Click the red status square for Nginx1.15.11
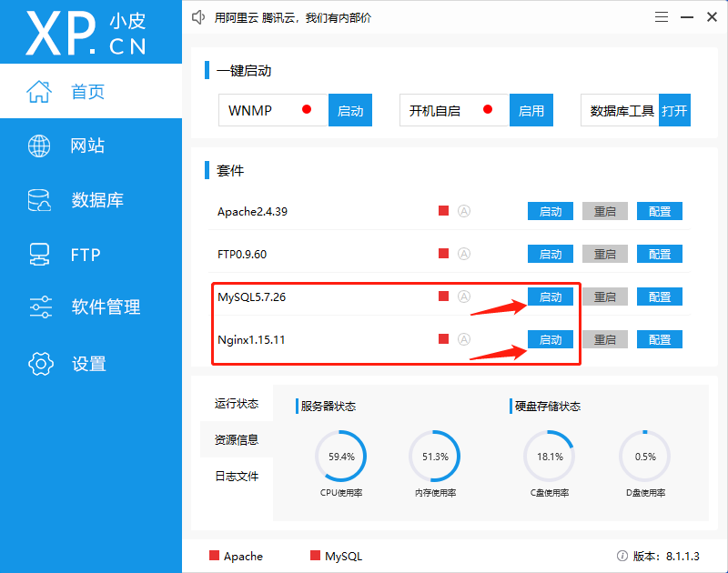728x573 pixels. click(443, 338)
